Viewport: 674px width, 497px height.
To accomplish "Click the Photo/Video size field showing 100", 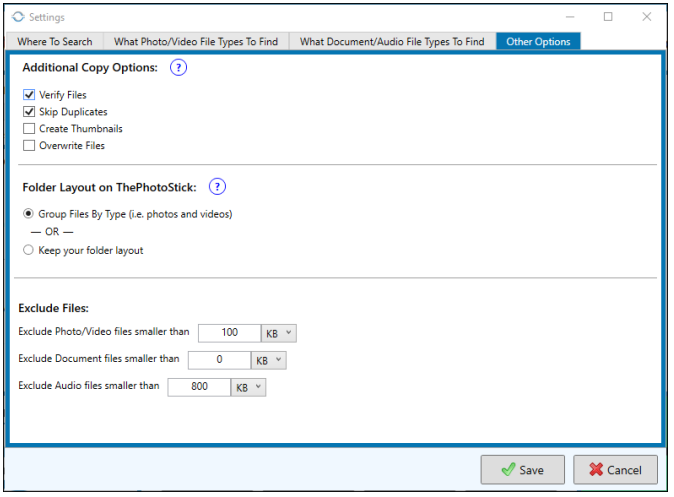I will coord(230,333).
